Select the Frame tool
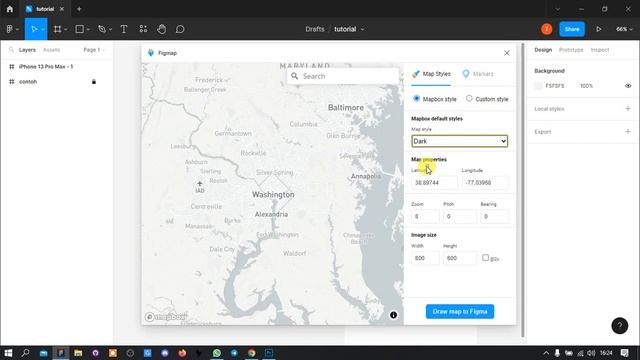 (58, 29)
